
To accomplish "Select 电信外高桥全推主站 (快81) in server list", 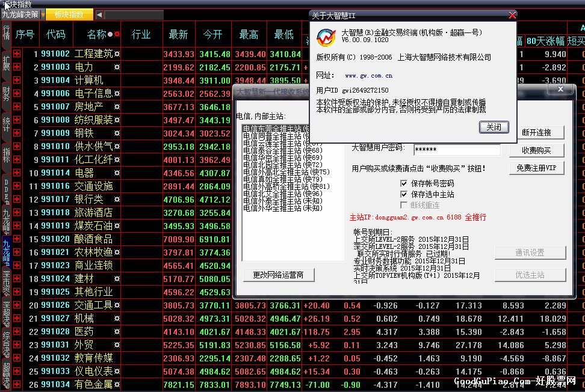I will [x=286, y=187].
